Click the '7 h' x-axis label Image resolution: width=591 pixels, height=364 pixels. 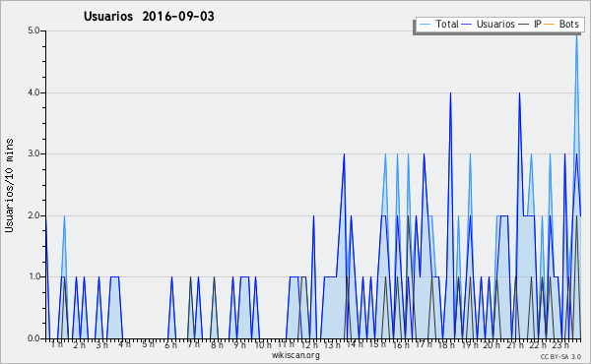click(193, 344)
